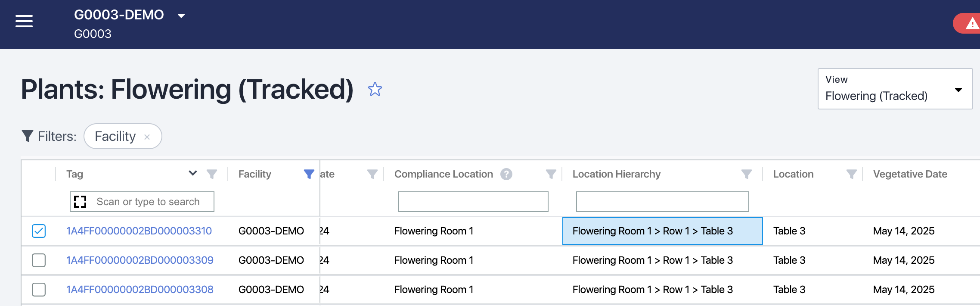Click the red alert warning icon

[971, 24]
